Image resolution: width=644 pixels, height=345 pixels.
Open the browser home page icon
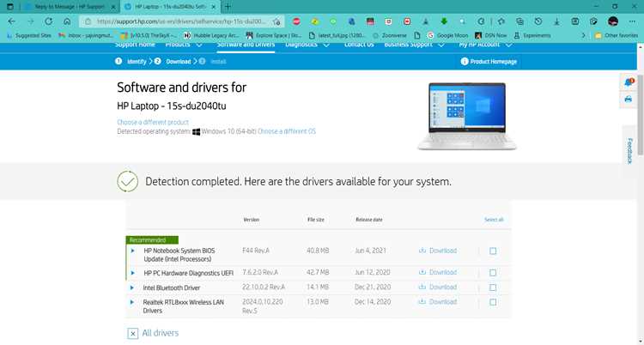pos(67,21)
